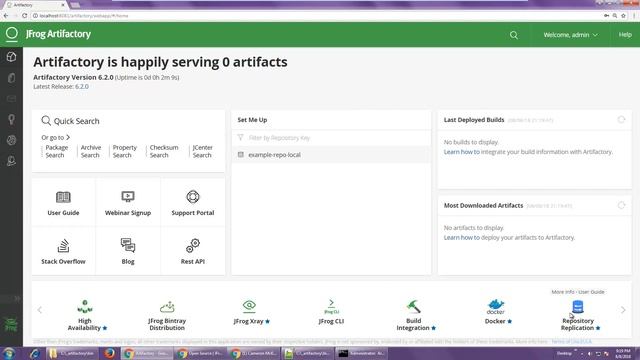The width and height of the screenshot is (640, 360).
Task: Open the JFrog Bintray Distribution icon
Action: coord(167,307)
